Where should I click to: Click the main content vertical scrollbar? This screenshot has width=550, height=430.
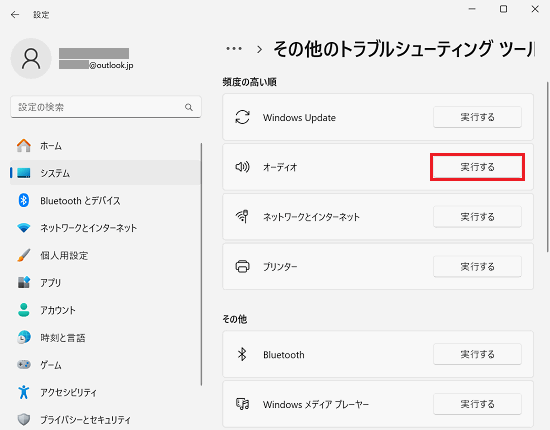pyautogui.click(x=548, y=167)
